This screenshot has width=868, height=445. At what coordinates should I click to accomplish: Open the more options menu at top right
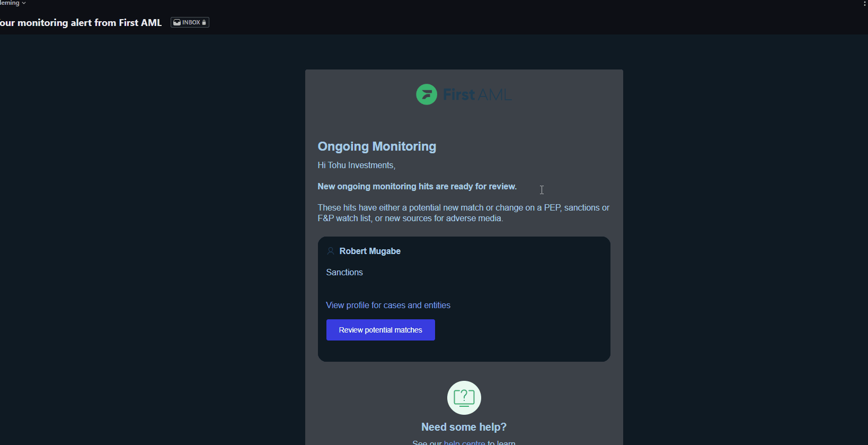pos(865,3)
